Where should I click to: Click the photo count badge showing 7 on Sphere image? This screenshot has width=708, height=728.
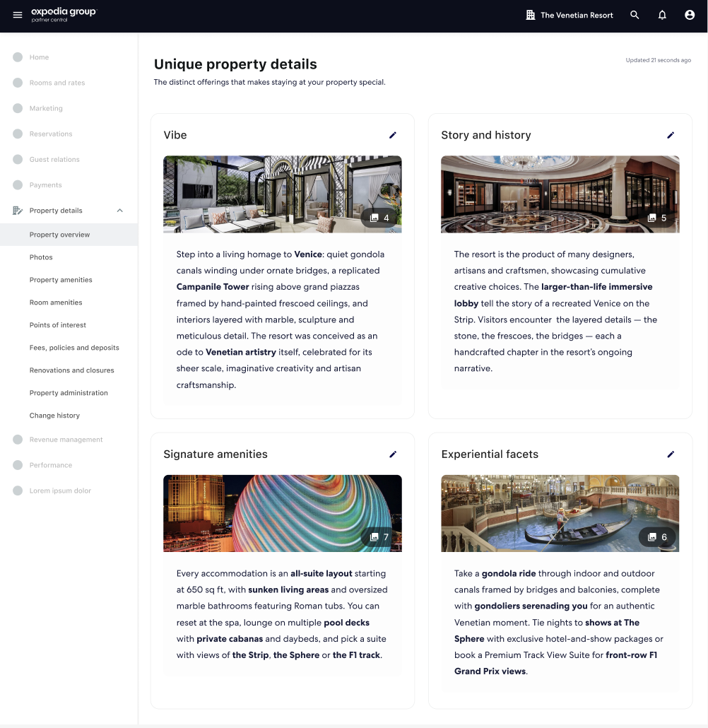click(379, 537)
